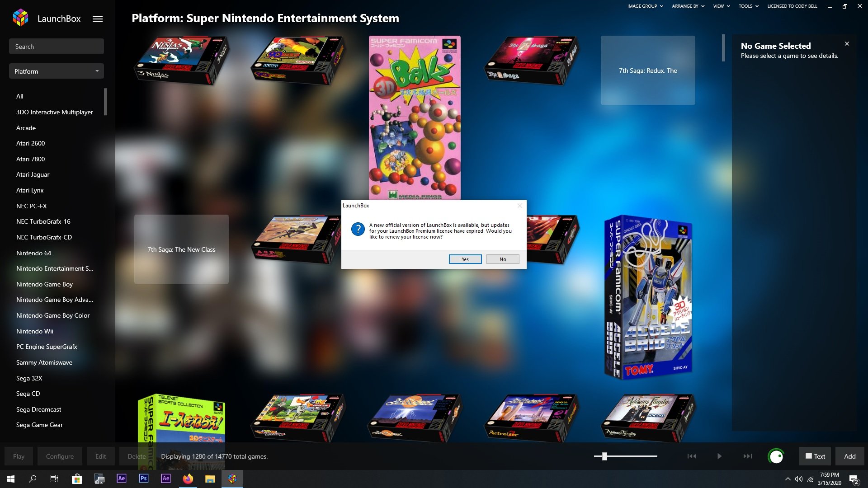The height and width of the screenshot is (488, 868).
Task: Play the background music
Action: [719, 456]
